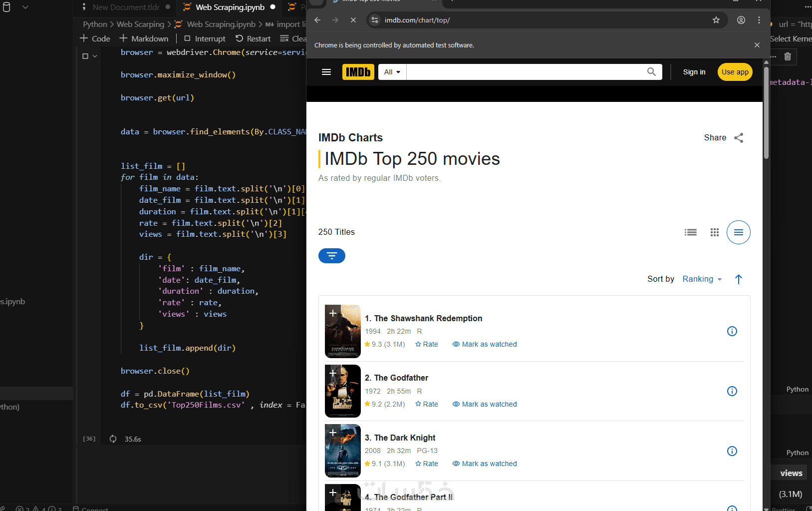
Task: Switch to grid view
Action: (715, 232)
